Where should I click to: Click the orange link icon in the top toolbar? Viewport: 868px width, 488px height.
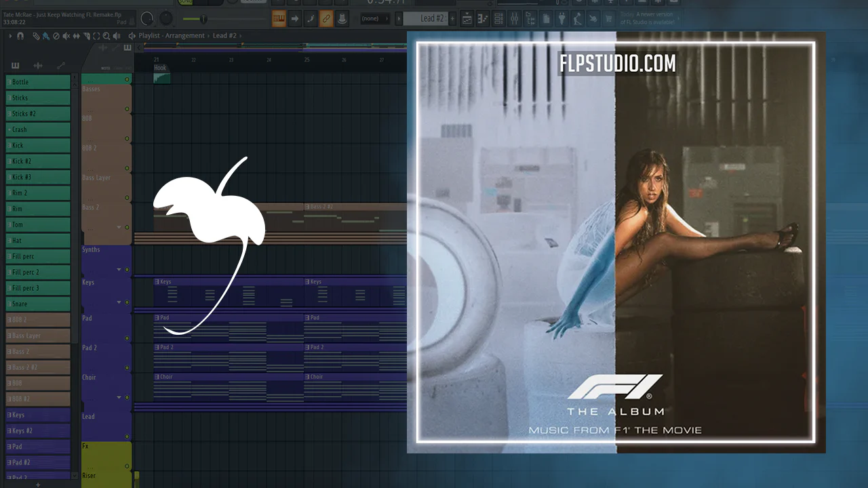tap(326, 18)
